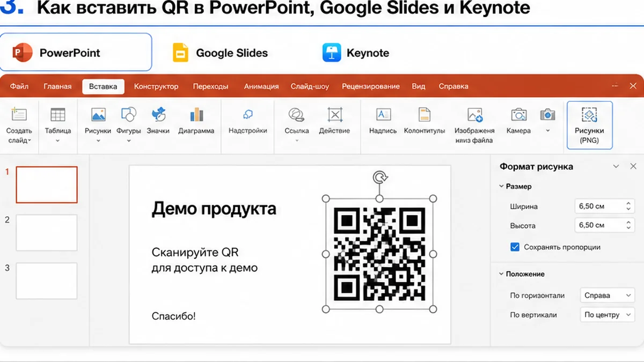Switch to the Keynote tab

(x=356, y=53)
